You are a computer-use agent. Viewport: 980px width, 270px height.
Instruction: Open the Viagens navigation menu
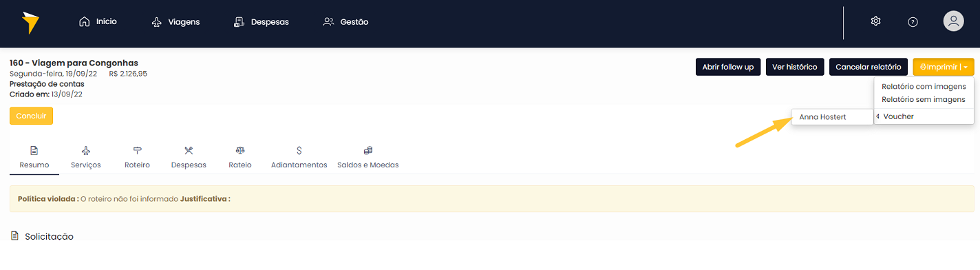[x=175, y=22]
